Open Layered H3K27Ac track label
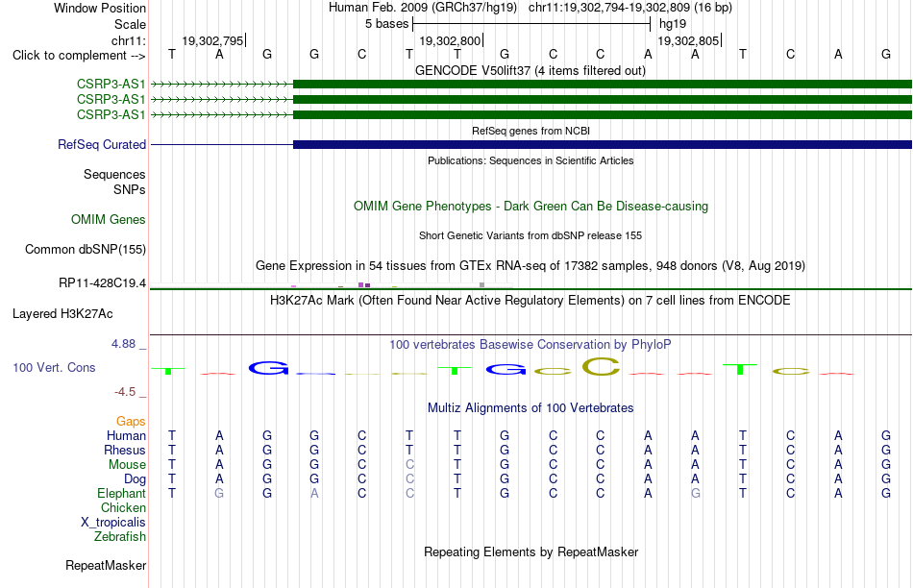 [x=62, y=314]
